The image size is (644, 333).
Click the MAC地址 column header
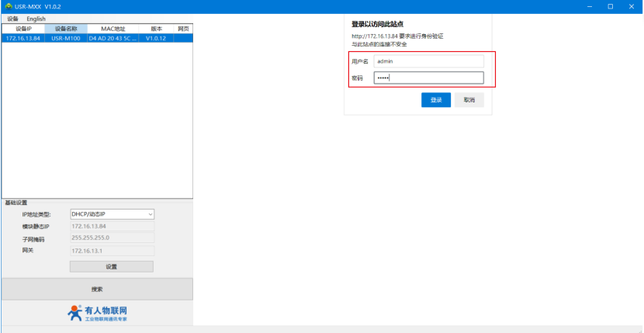(x=113, y=29)
